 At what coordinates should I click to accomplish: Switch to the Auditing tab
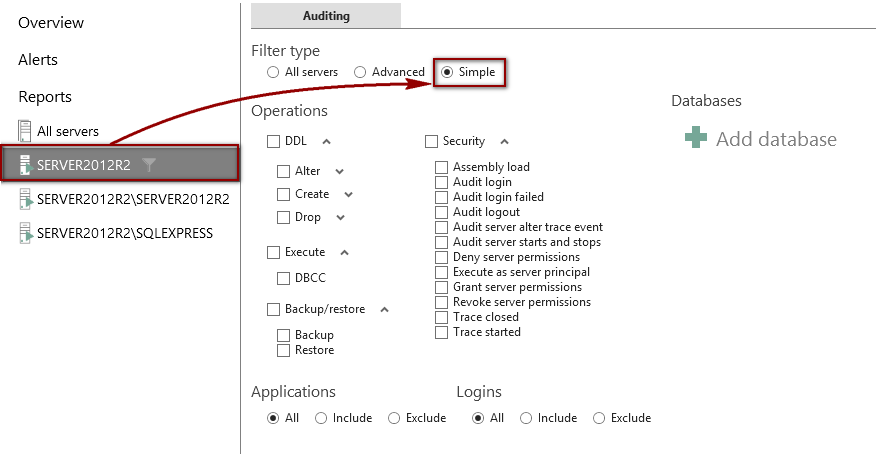(326, 16)
